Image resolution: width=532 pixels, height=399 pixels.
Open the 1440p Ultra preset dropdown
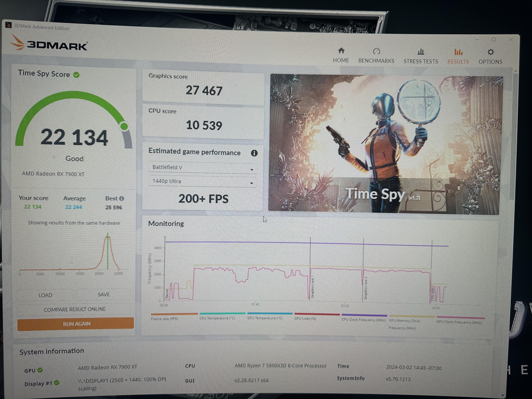pos(203,182)
